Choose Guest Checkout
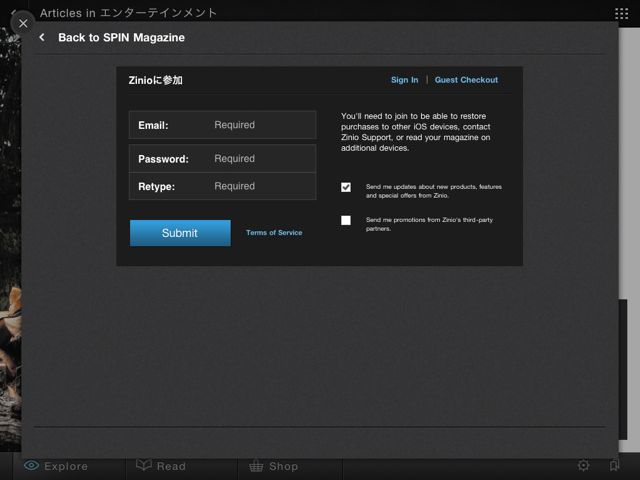This screenshot has width=640, height=480. [x=466, y=80]
